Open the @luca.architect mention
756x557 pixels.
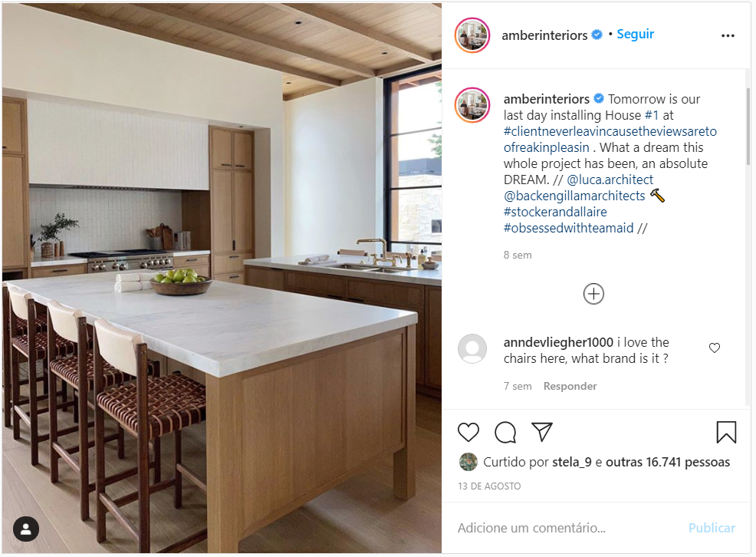(x=610, y=180)
